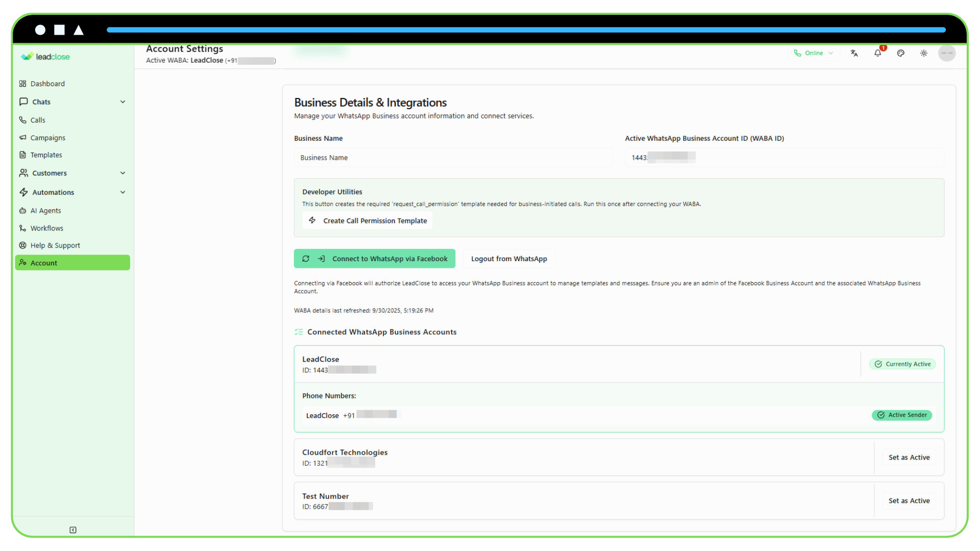Click the WABA details last refreshed text
The width and height of the screenshot is (980, 551).
tap(364, 311)
